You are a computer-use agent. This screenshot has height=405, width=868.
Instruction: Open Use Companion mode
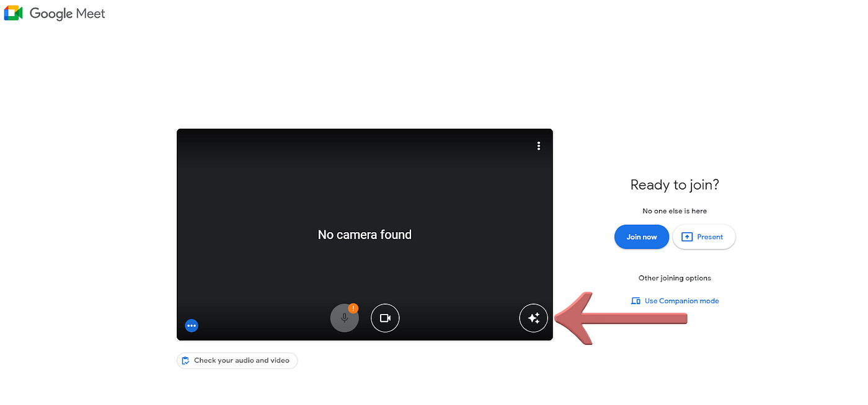coord(681,300)
